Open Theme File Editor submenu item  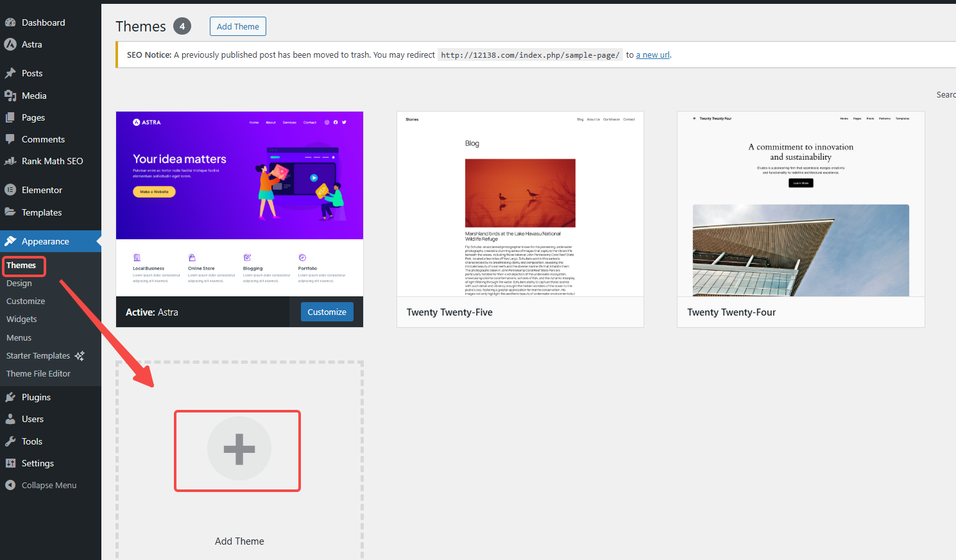tap(38, 373)
